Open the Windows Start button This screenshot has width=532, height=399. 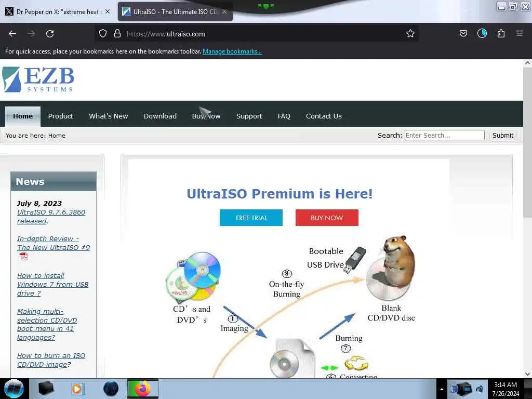tap(14, 389)
